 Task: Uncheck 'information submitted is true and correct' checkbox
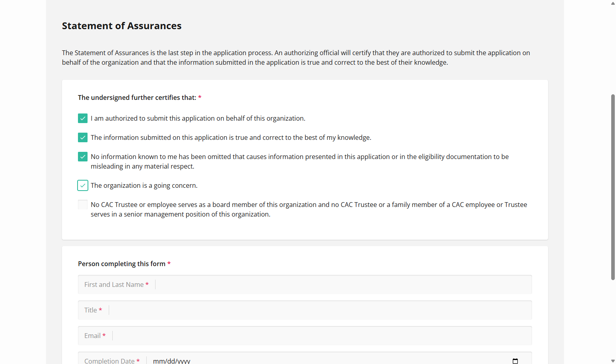tap(83, 137)
